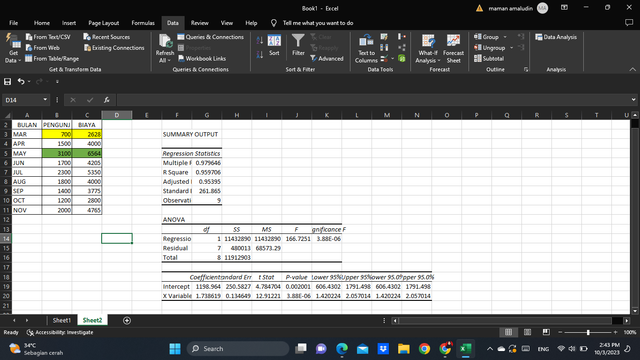Click the Flash Fill icon
Viewport: 640px width, 360px height.
coord(384,37)
